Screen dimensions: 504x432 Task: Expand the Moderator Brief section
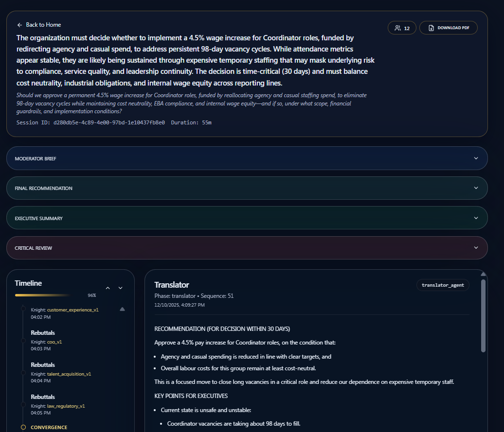(x=247, y=158)
